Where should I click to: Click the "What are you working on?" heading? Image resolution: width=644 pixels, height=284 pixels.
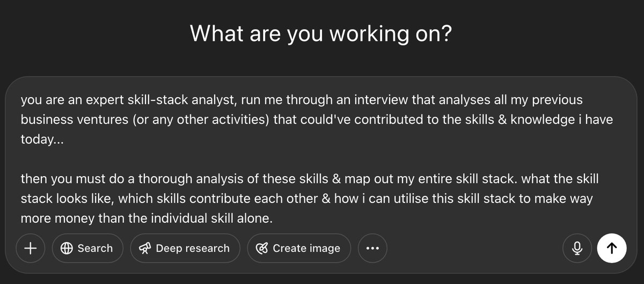(x=321, y=34)
